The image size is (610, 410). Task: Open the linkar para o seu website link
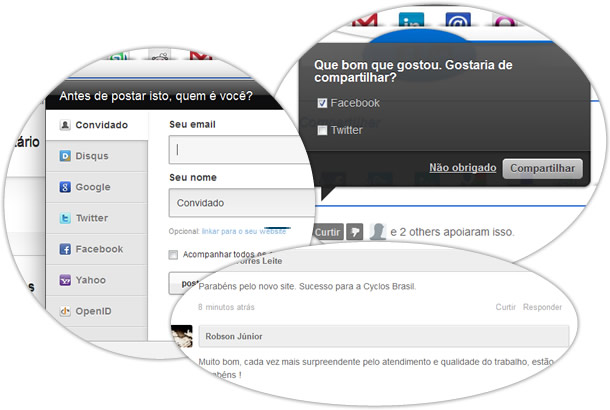244,231
